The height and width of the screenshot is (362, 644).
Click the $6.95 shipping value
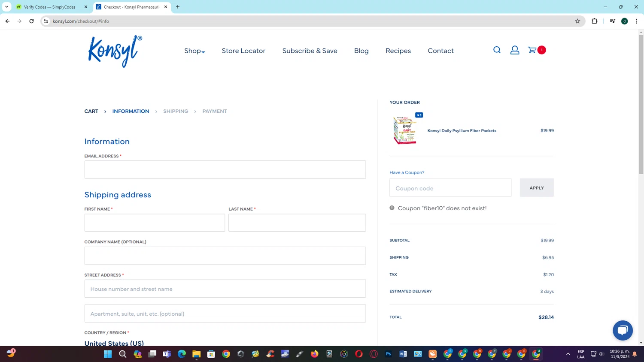tap(548, 257)
